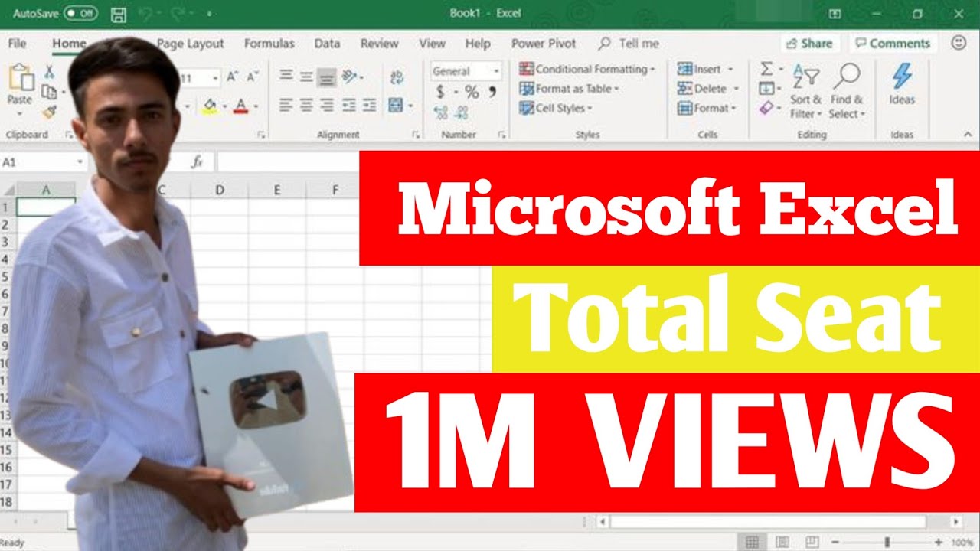Select the Home ribbon tab
980x551 pixels.
coord(69,44)
